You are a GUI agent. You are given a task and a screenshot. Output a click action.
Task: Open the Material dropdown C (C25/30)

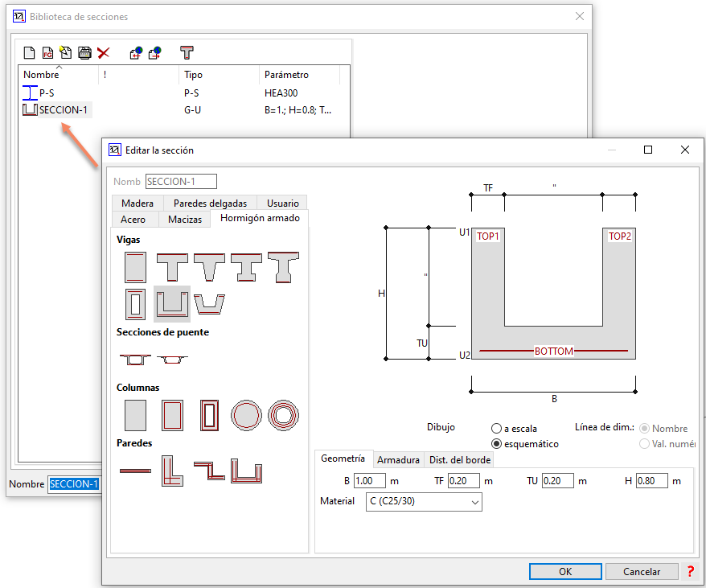pyautogui.click(x=424, y=501)
